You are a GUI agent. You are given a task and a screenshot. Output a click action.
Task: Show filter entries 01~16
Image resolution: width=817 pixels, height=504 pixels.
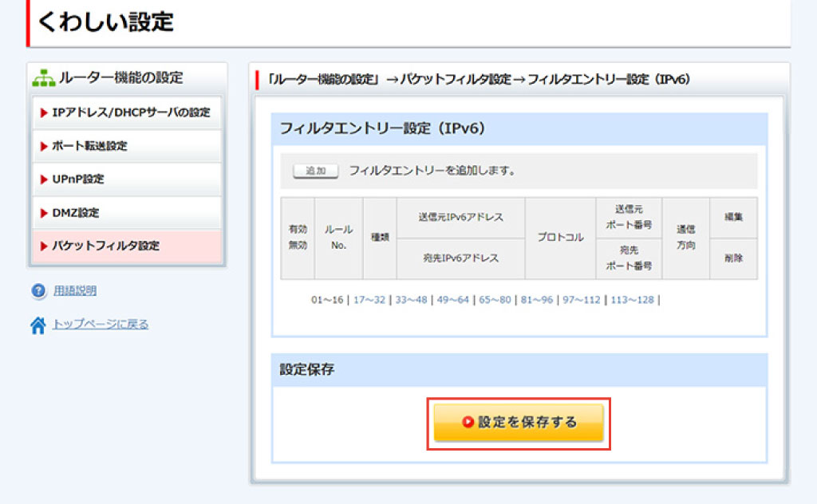[x=327, y=300]
